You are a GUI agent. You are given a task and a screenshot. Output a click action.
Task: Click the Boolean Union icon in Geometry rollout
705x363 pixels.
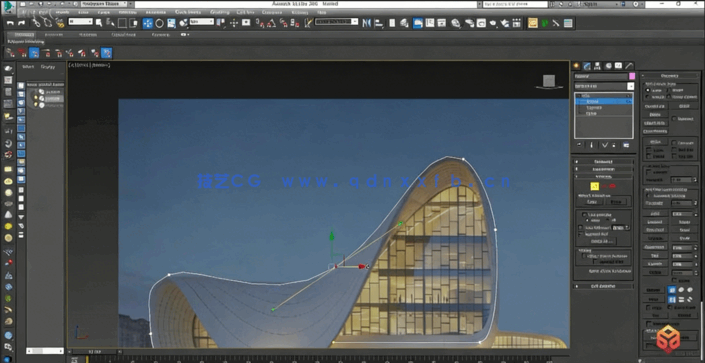[671, 291]
